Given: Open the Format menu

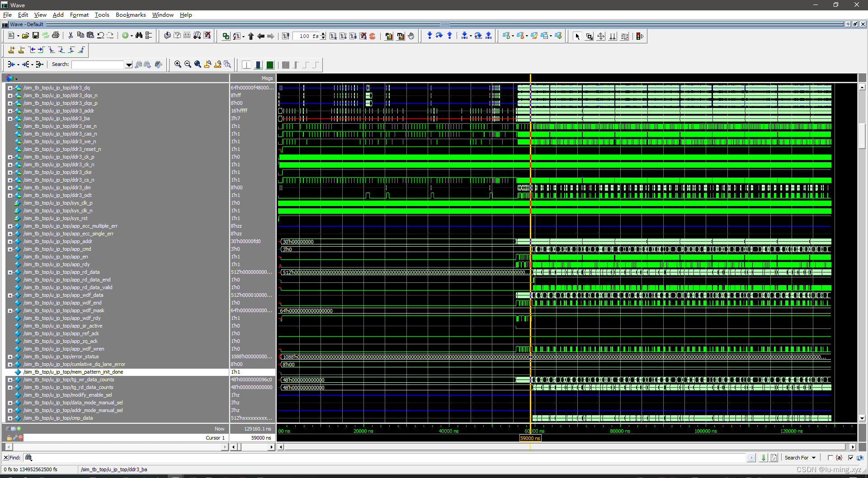Looking at the screenshot, I should click(x=79, y=14).
